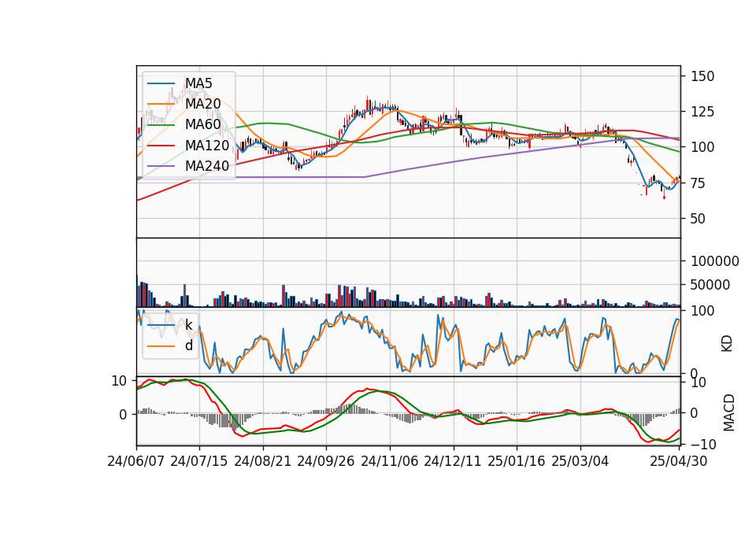The height and width of the screenshot is (543, 756).
Task: Click the volume axis value 50000
Action: point(710,285)
